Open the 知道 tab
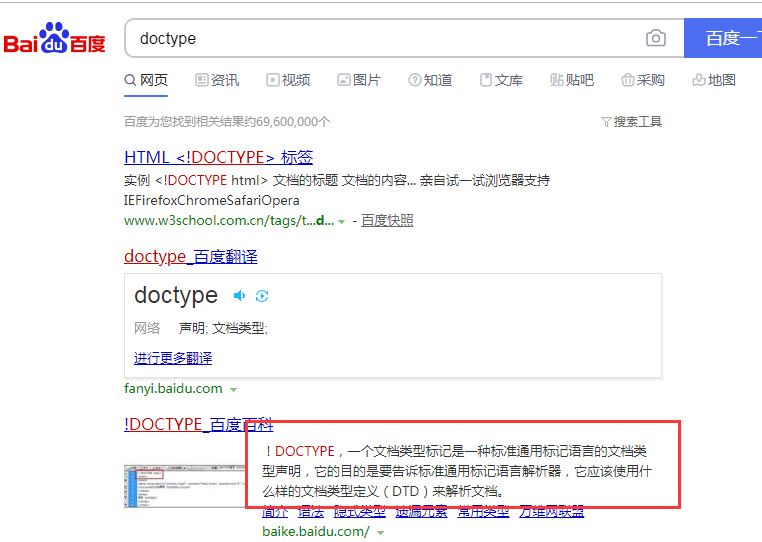Viewport: 762px width, 542px height. [430, 80]
